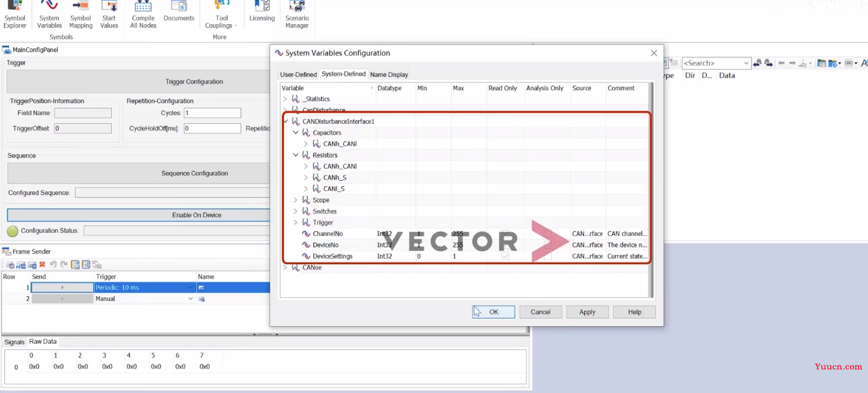Open Symbol Explorer from the ribbon
This screenshot has height=393, width=868.
click(15, 15)
